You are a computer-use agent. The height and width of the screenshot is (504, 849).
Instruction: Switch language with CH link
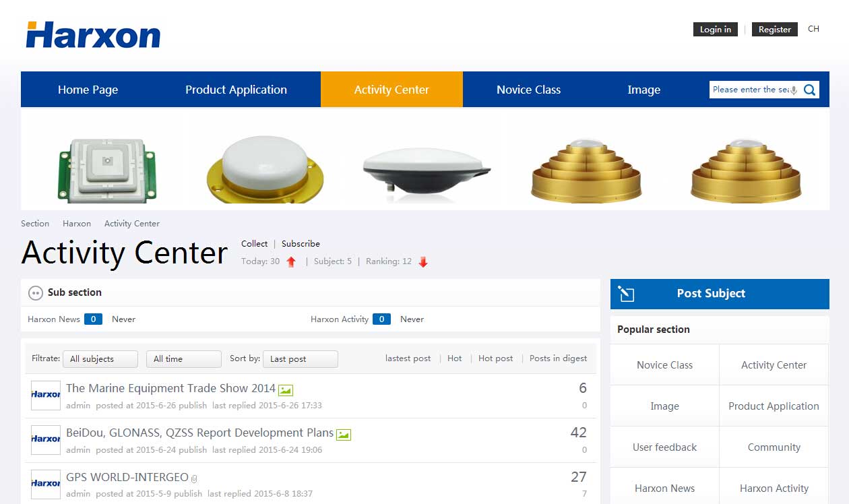813,29
